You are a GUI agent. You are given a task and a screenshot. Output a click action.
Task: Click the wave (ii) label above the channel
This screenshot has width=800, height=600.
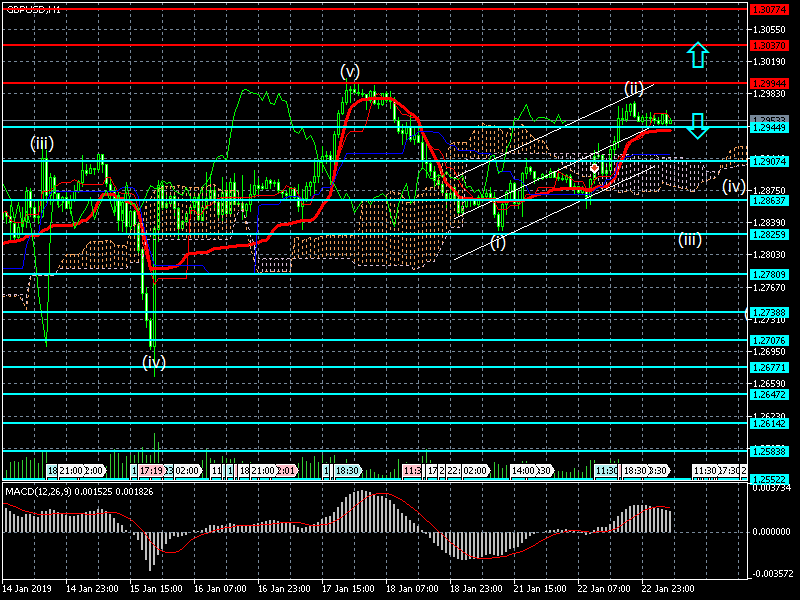(x=634, y=88)
